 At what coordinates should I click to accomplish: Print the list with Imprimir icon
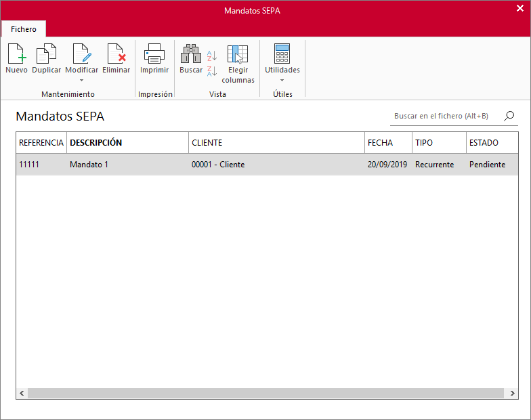click(154, 54)
